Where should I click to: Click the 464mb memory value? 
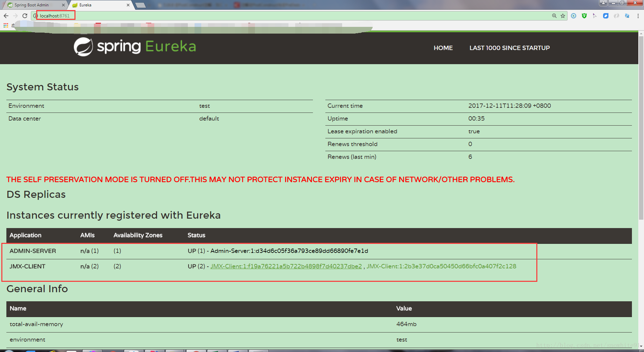(406, 324)
